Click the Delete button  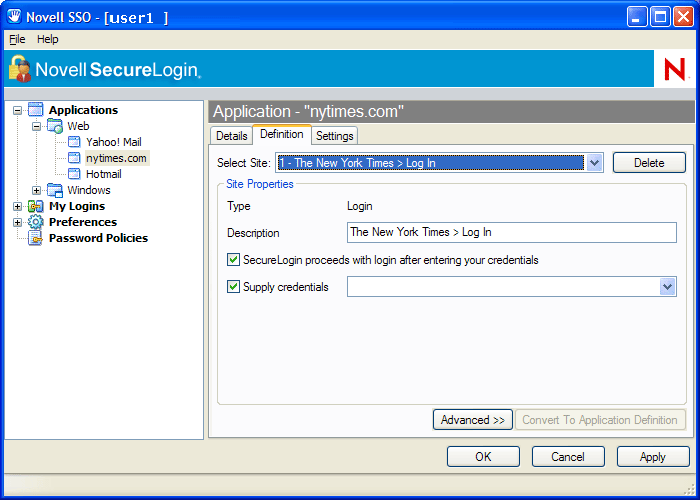(x=649, y=162)
